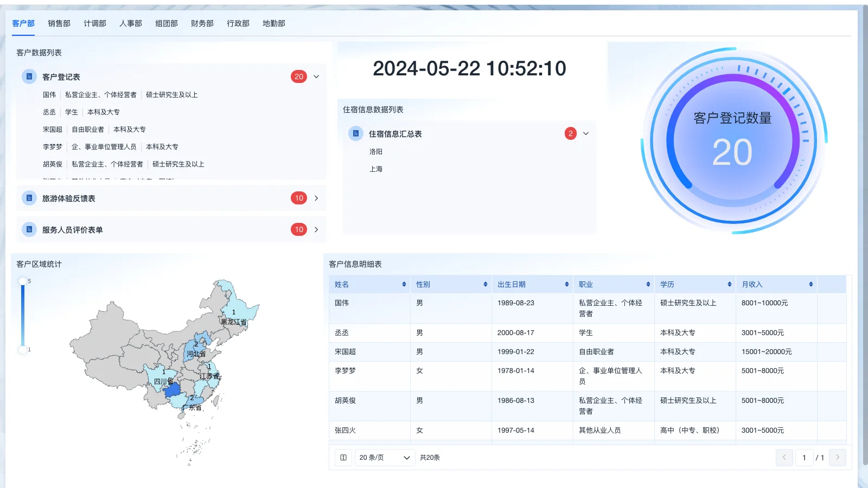The height and width of the screenshot is (488, 868).
Task: Switch to the 销售部 tab
Action: point(58,23)
